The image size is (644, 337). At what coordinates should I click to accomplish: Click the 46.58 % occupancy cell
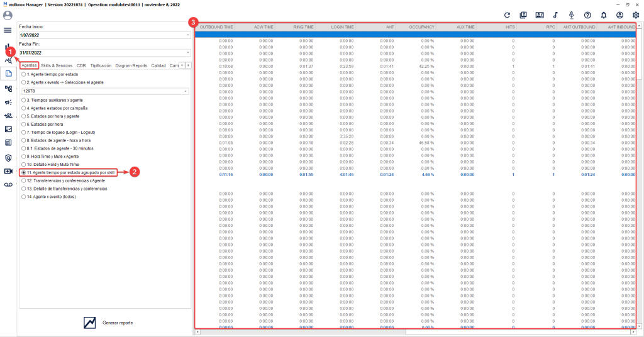tap(426, 143)
